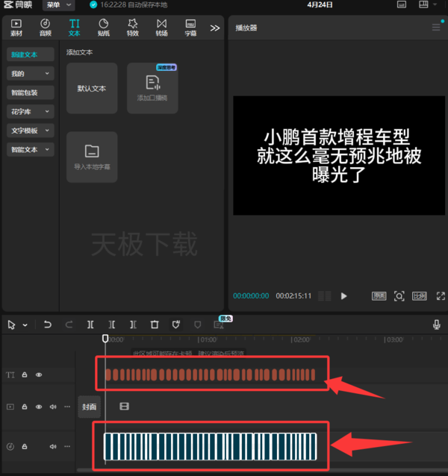The height and width of the screenshot is (476, 448).
Task: Click the delete-right trim tool
Action: (x=133, y=325)
